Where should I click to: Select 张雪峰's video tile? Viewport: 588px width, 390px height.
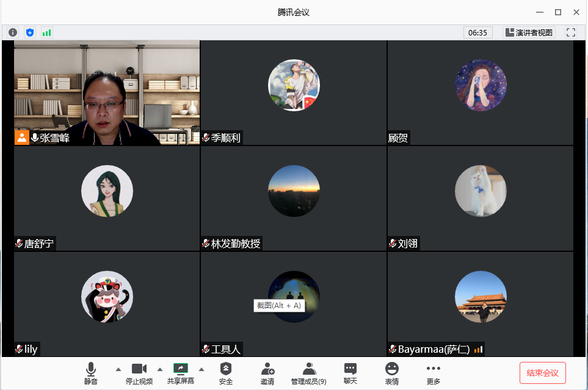tap(107, 93)
